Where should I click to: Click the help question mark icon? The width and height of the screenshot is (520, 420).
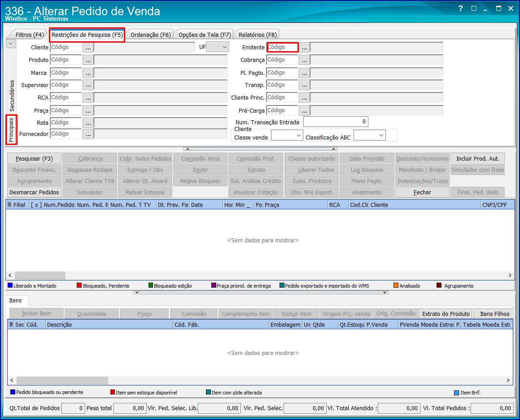460,9
